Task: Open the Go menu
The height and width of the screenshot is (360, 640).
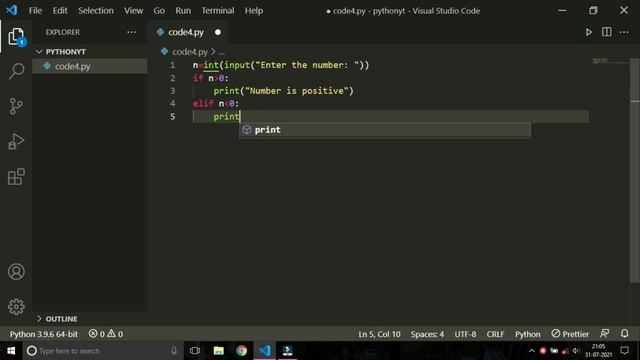Action: click(159, 11)
